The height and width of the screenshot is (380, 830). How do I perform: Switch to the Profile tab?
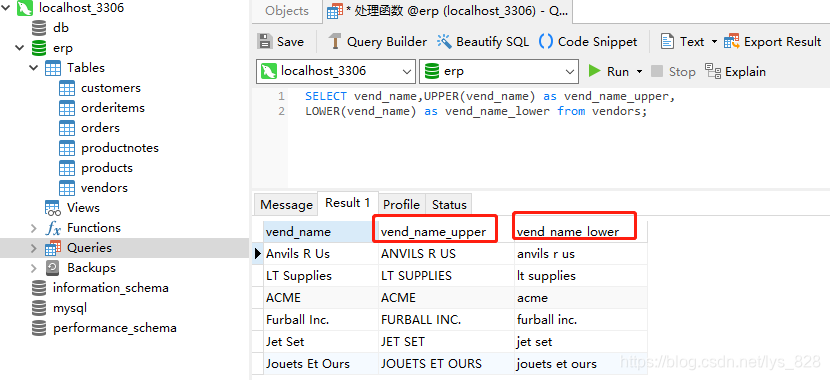click(401, 205)
